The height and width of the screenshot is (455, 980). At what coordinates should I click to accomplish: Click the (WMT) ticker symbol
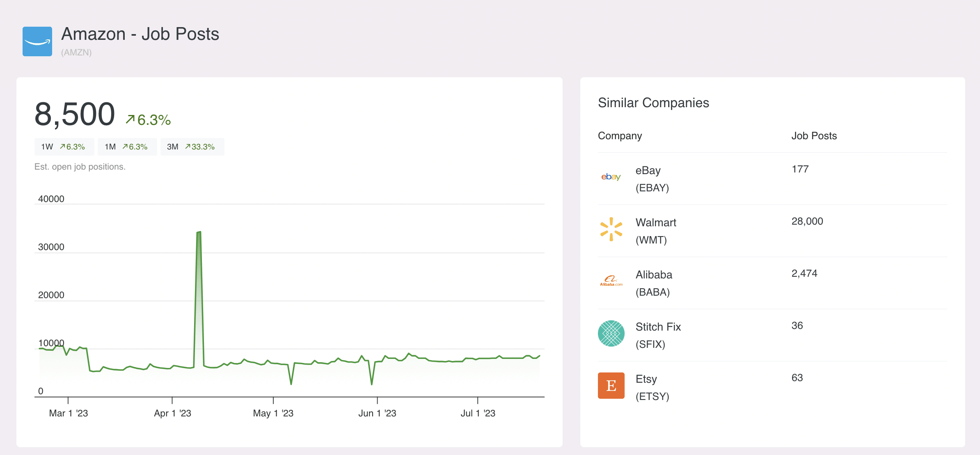coord(651,240)
